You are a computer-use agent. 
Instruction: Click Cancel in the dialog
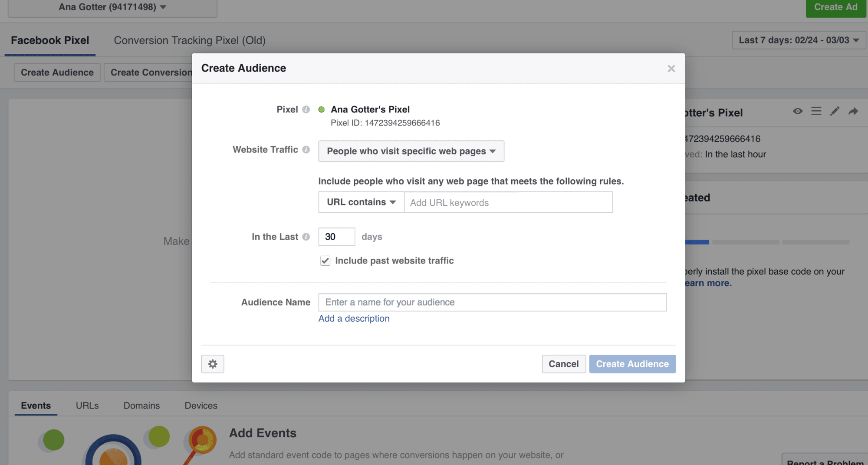pyautogui.click(x=563, y=364)
